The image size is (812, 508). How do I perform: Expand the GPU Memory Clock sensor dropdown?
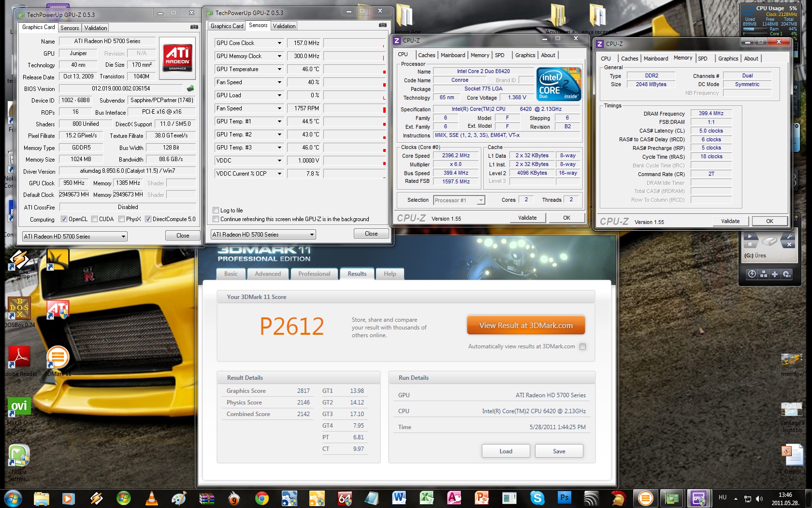click(x=279, y=56)
